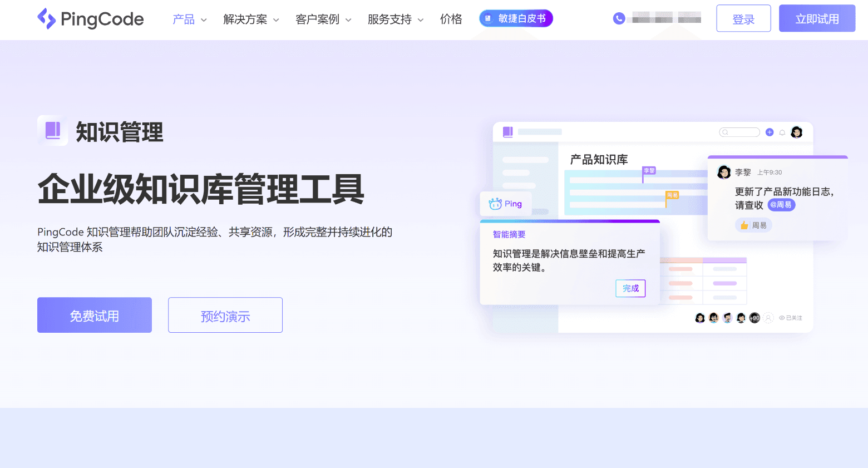Click the purple knowledge management book icon

[53, 131]
